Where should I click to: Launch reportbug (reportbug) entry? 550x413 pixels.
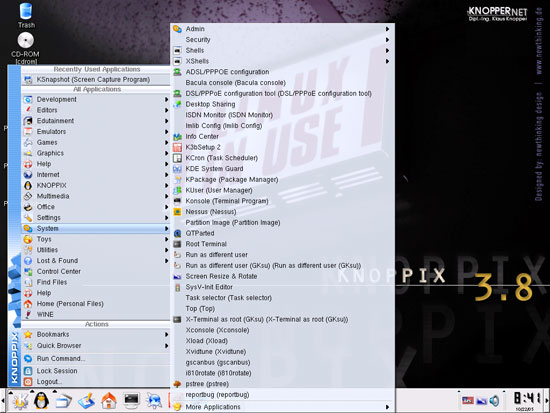pos(283,395)
